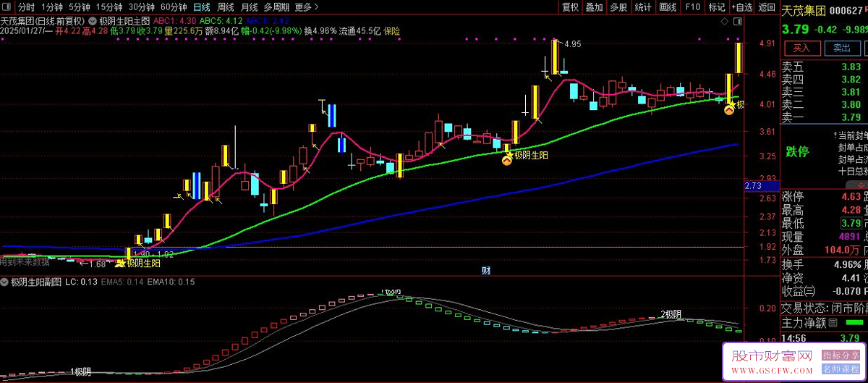Click the 卖一 3.79 quote row
The height and width of the screenshot is (383, 868).
[823, 117]
